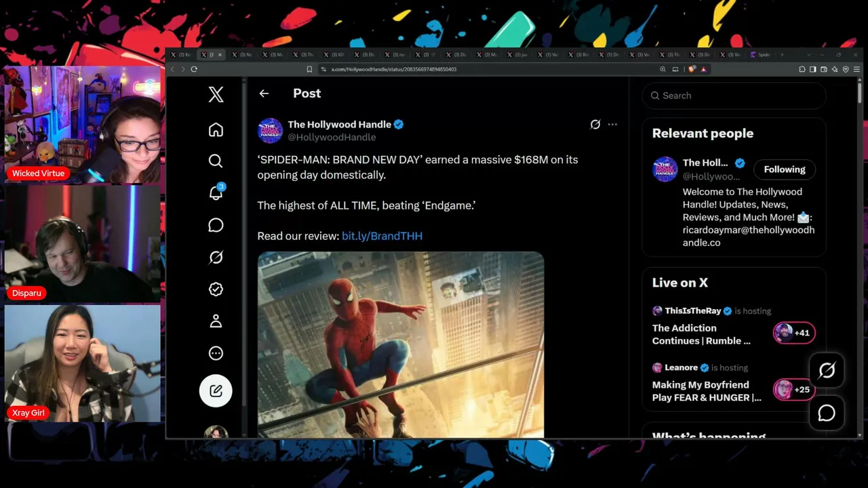The image size is (868, 488).
Task: Join The Addiction Continues live stream
Action: (701, 334)
